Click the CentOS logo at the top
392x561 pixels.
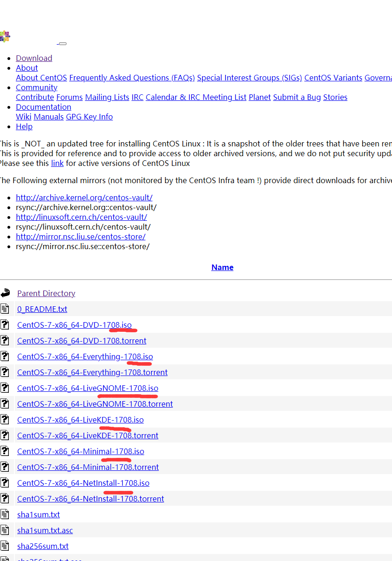tap(4, 37)
